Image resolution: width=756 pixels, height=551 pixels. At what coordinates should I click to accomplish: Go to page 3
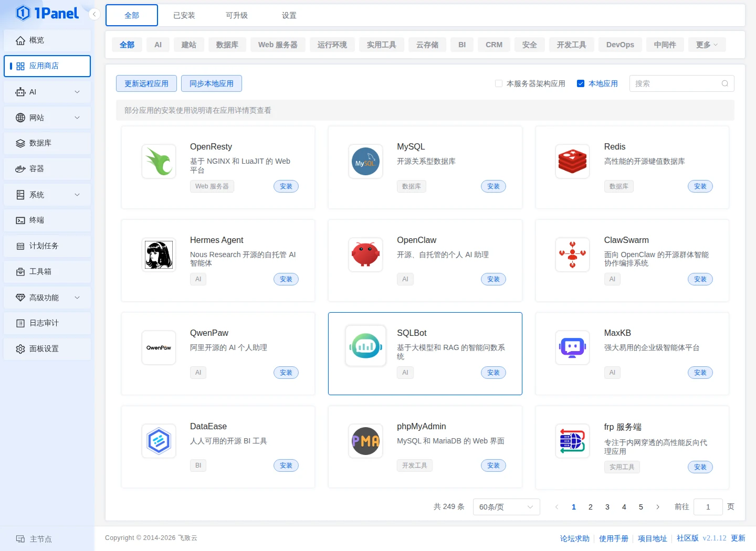tap(607, 507)
